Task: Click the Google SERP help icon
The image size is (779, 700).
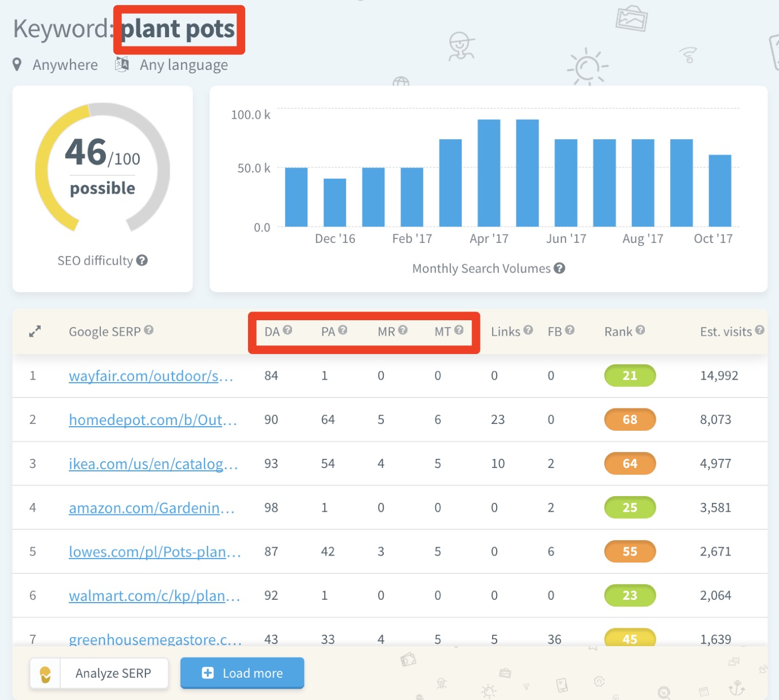Action: tap(149, 329)
